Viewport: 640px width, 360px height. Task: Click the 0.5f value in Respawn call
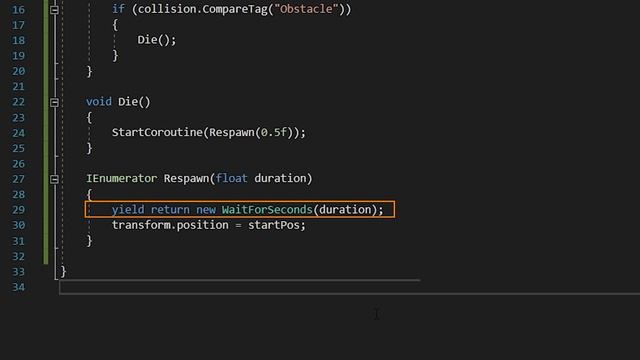[x=274, y=132]
